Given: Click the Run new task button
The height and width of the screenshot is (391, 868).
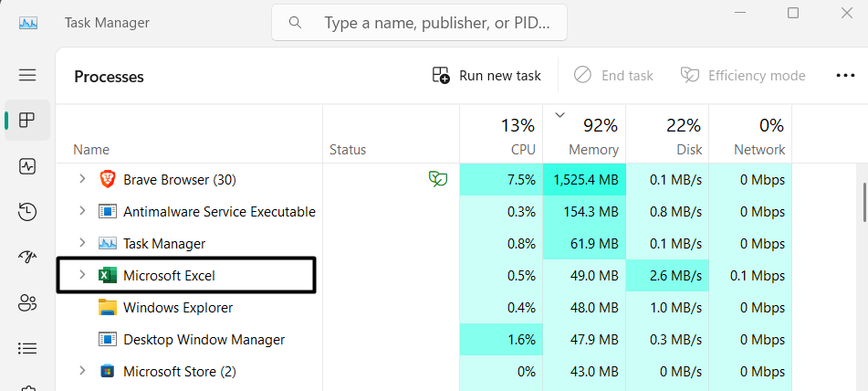Looking at the screenshot, I should coord(487,76).
